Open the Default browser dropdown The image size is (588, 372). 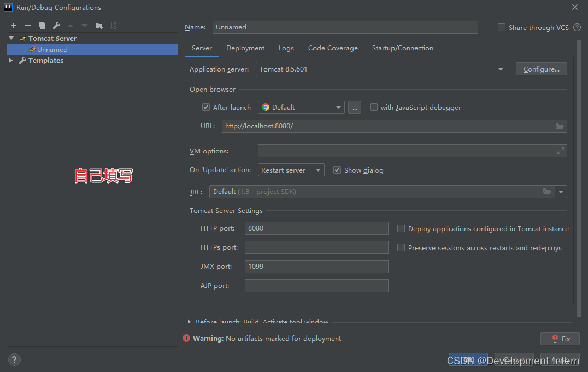[x=301, y=107]
